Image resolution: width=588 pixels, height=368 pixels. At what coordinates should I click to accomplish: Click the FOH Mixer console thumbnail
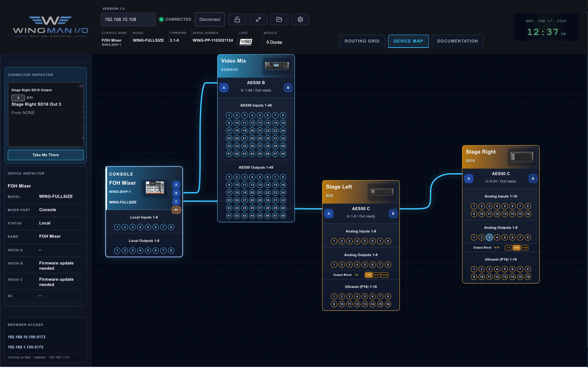click(x=155, y=188)
